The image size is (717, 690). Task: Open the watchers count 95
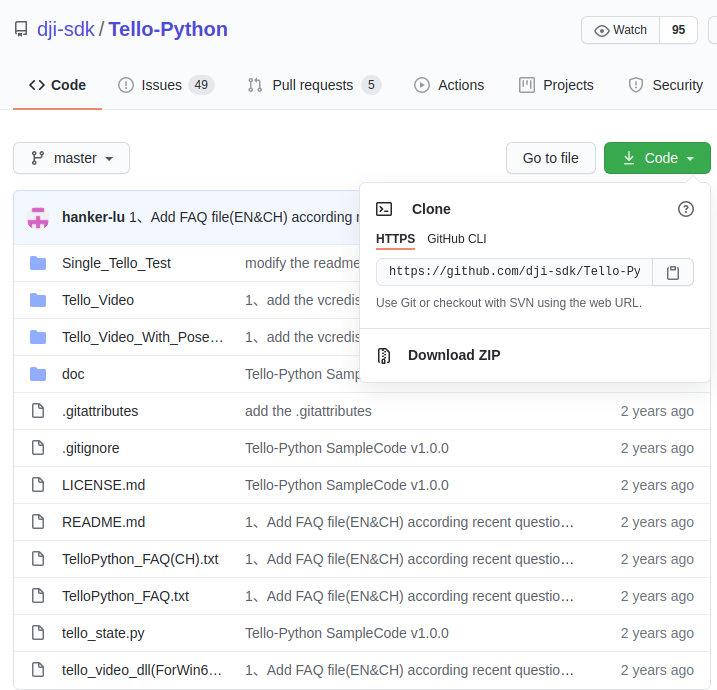[x=678, y=30]
